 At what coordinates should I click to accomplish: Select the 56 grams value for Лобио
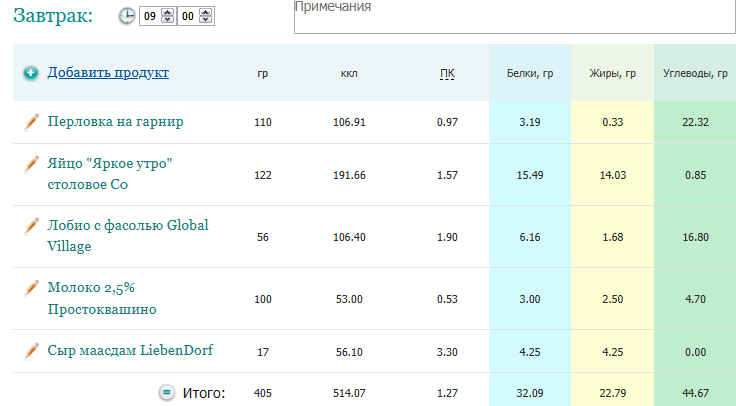[x=263, y=237]
